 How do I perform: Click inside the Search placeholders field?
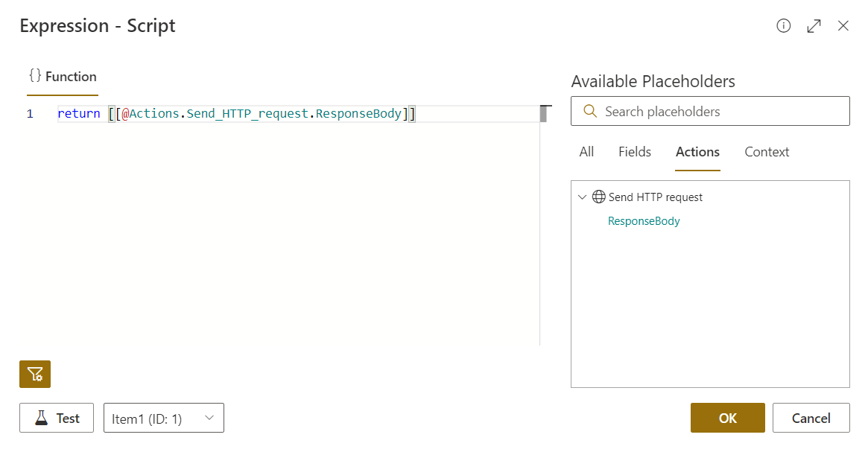[708, 110]
